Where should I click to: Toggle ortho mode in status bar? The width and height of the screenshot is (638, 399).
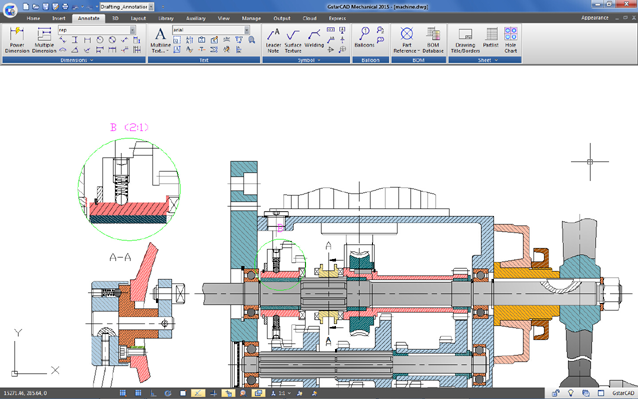153,393
